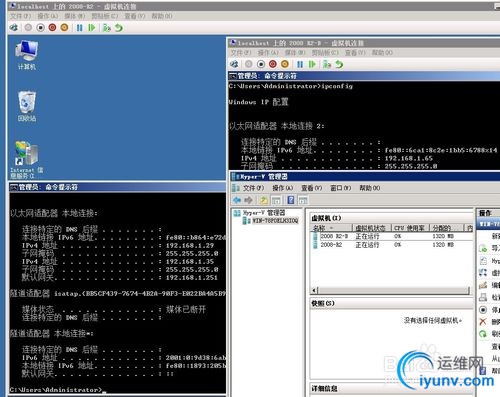Click the Turn Off icon in the 2008-R2 connection toolbar
The image size is (500, 397).
[40, 27]
